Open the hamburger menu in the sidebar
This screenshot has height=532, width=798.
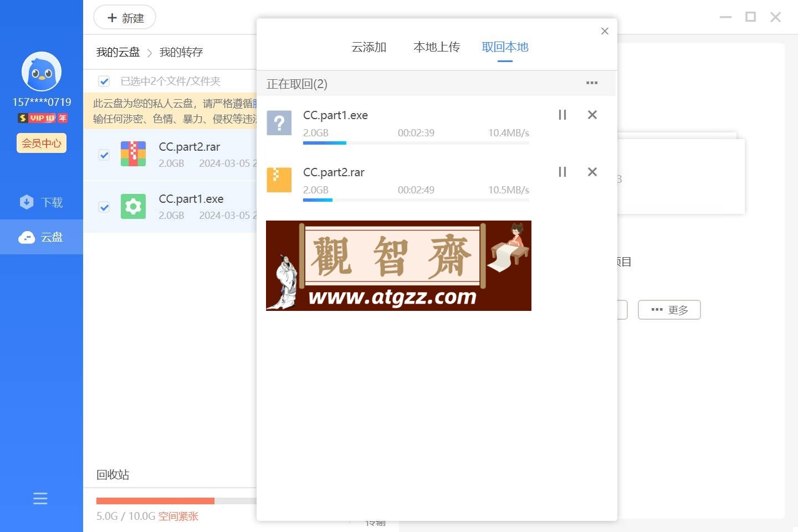(x=40, y=498)
